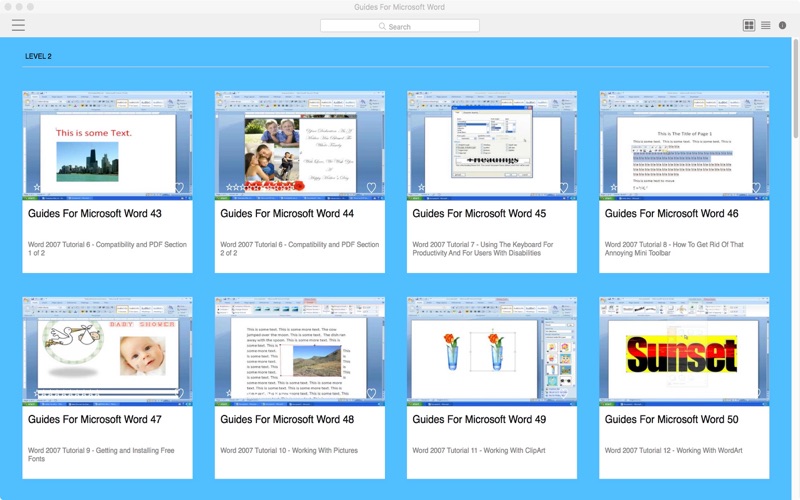Image resolution: width=800 pixels, height=500 pixels.
Task: Open the hamburger sidebar menu
Action: (x=18, y=25)
